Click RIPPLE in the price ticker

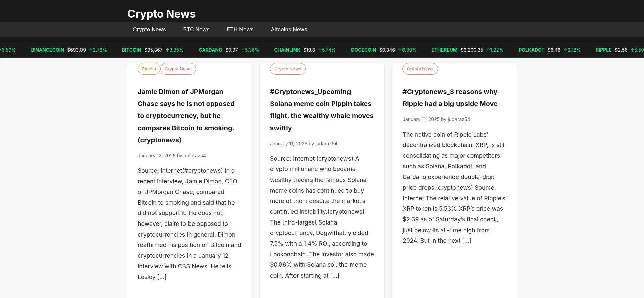coord(603,50)
